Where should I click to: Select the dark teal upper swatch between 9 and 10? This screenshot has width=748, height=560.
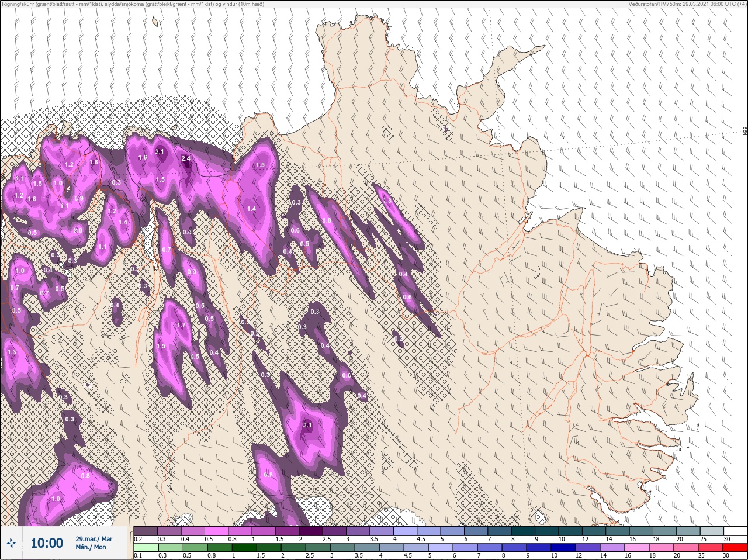point(548,531)
